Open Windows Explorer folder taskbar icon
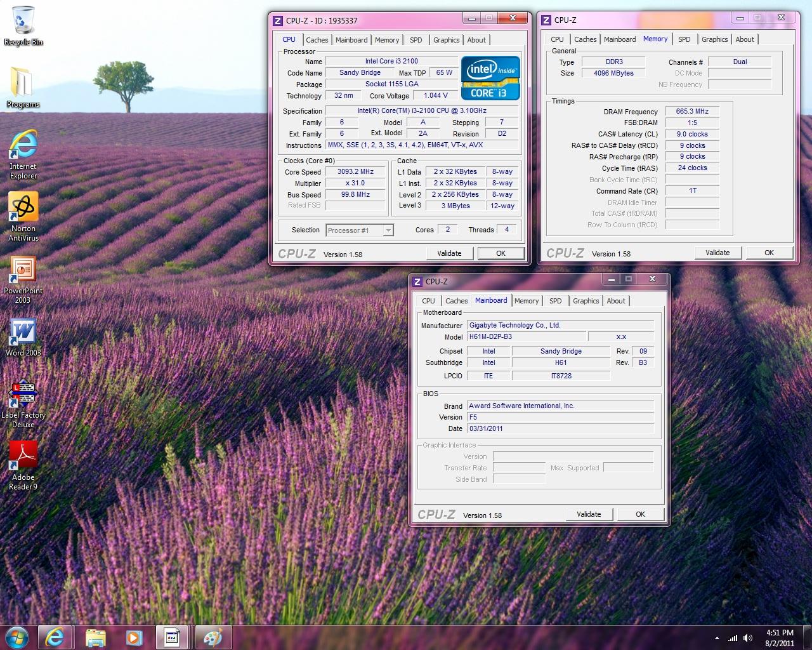812x650 pixels. tap(95, 637)
